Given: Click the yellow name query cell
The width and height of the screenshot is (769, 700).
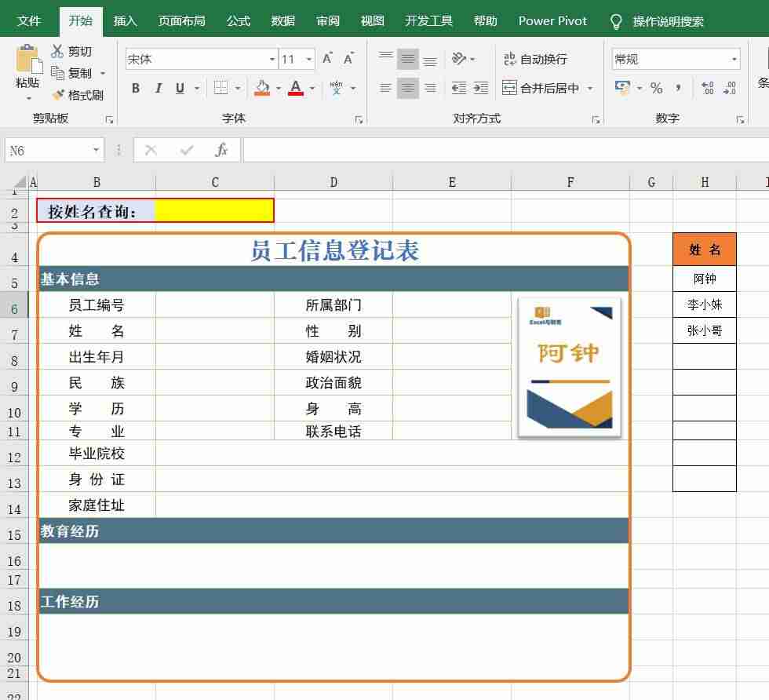Looking at the screenshot, I should (214, 211).
